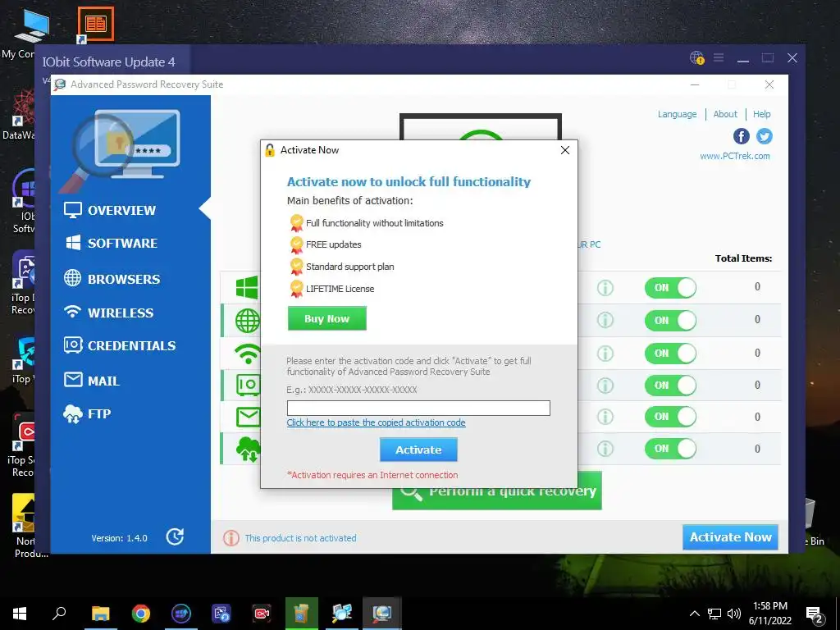
Task: Click the check for updates icon beside version
Action: click(176, 536)
